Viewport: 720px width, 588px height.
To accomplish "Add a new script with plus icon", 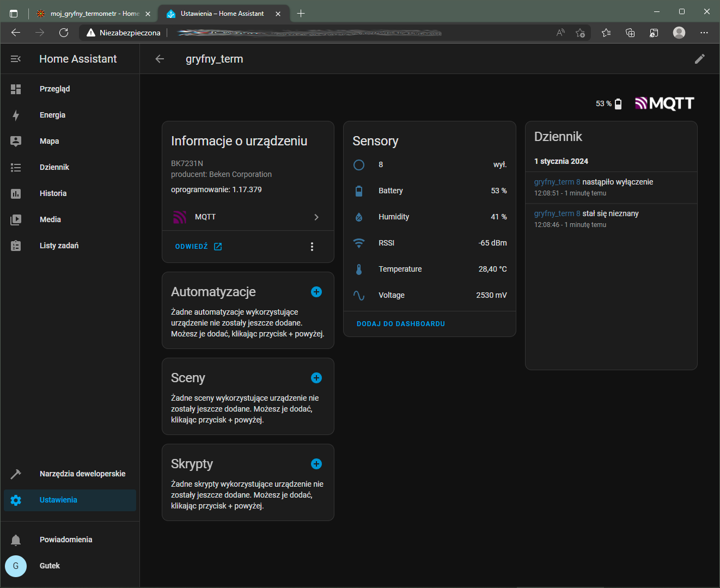I will [x=316, y=464].
